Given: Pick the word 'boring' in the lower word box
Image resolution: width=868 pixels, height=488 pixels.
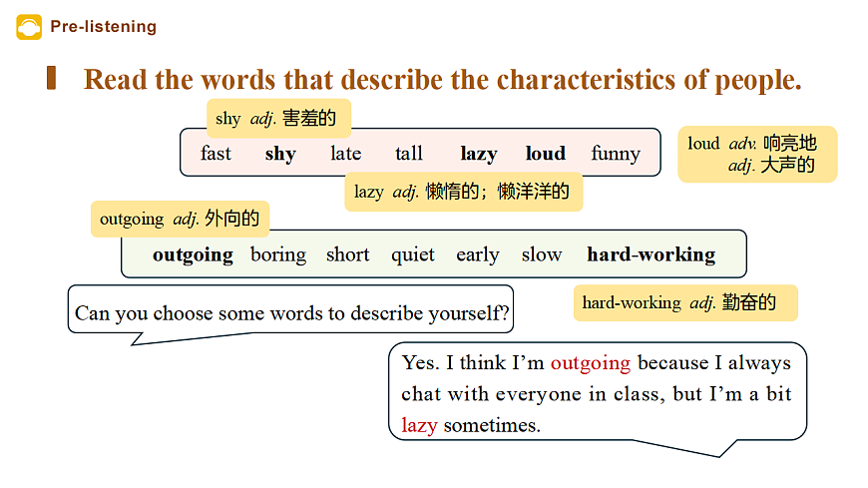Looking at the screenshot, I should pos(278,254).
